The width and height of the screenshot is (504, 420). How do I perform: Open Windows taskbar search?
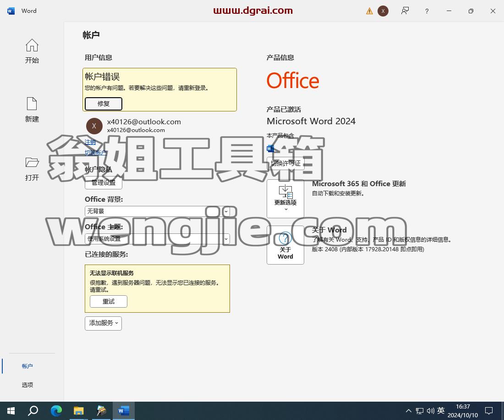33,411
